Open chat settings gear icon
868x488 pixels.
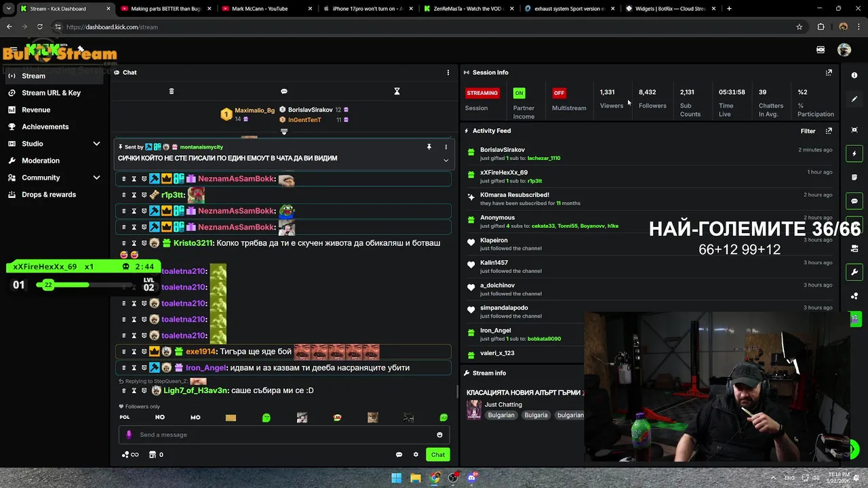coord(416,455)
